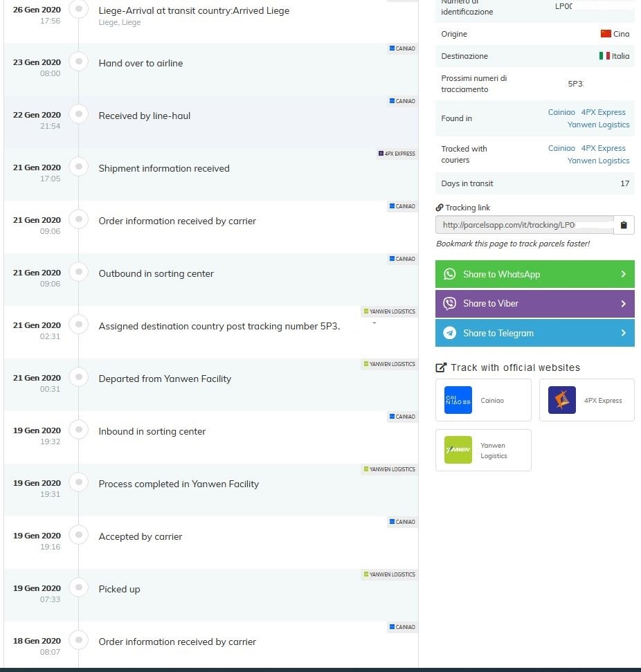Viewport: 641px width, 672px height.
Task: Select text 'Departed from Yanwen Facility'
Action: point(165,379)
